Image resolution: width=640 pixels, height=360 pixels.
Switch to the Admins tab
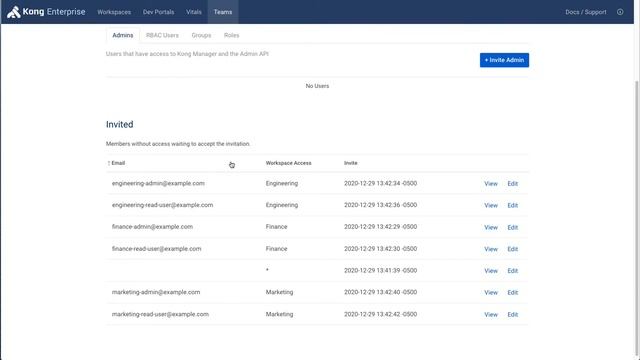point(123,35)
